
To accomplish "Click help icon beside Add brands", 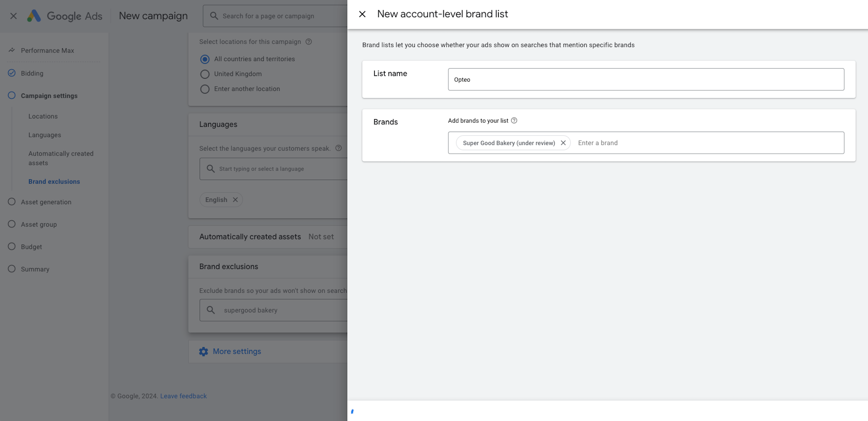I will point(514,120).
